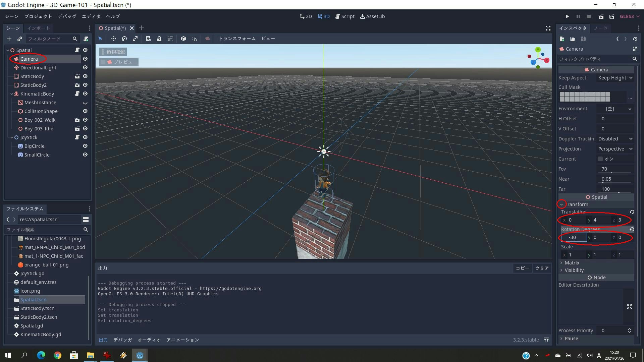Click the Snap mode icon in the viewport toolbar
The height and width of the screenshot is (362, 644).
coord(195,39)
